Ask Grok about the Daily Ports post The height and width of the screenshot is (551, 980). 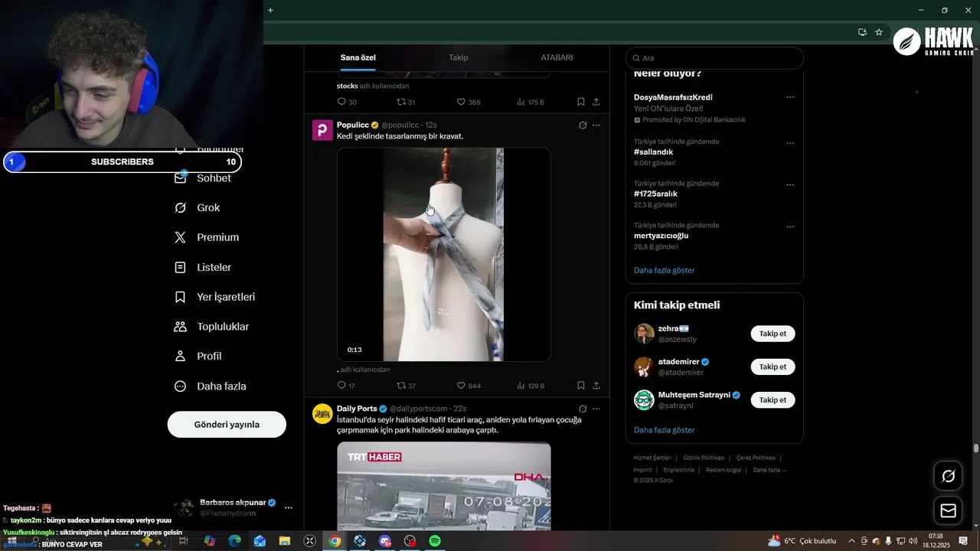tap(583, 409)
